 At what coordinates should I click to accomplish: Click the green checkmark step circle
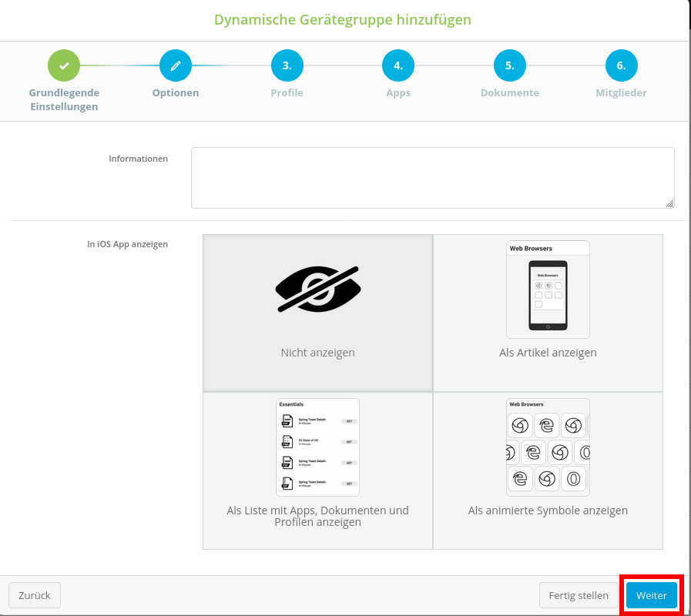coord(64,65)
